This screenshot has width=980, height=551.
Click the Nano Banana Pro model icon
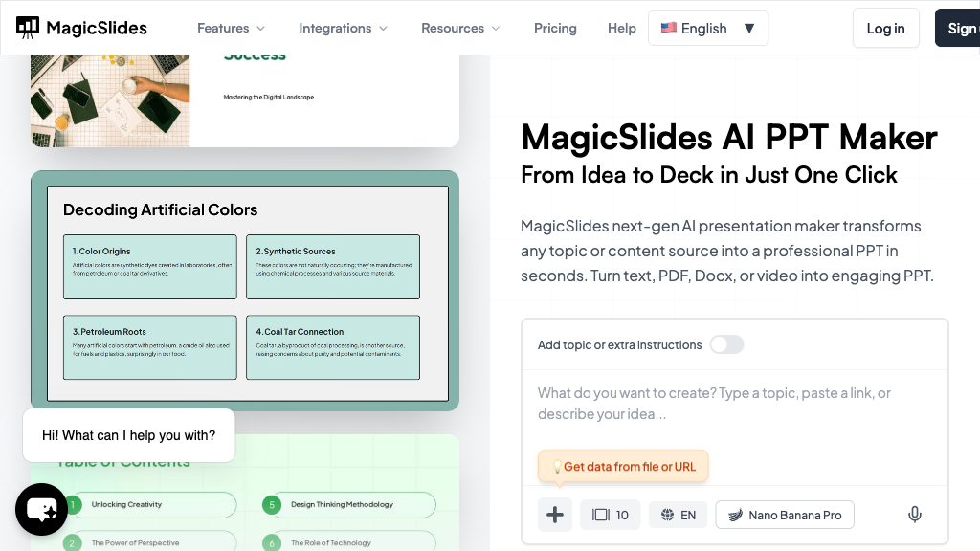click(735, 515)
